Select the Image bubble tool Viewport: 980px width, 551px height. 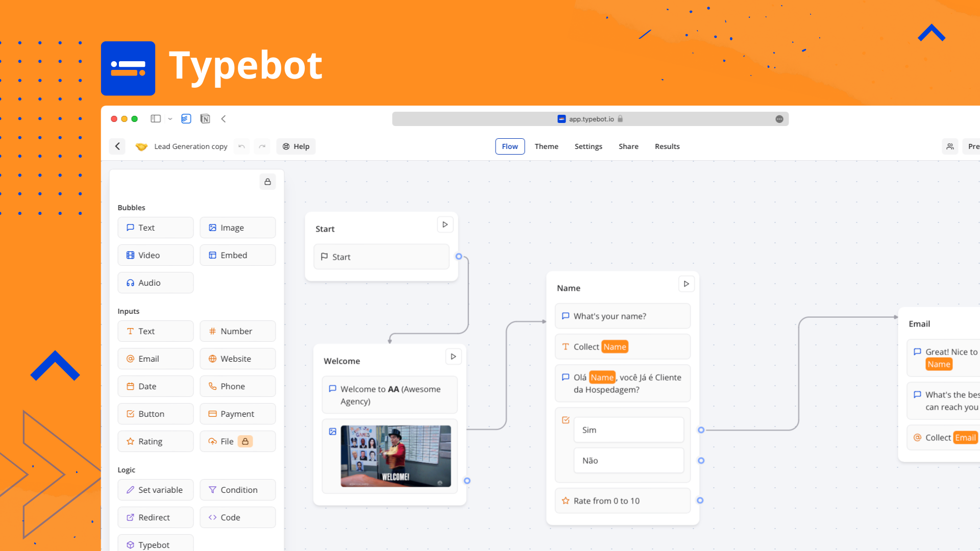tap(237, 228)
